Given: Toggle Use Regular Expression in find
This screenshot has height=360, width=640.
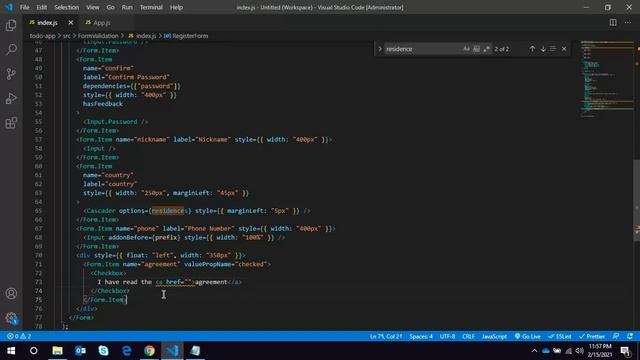Looking at the screenshot, I should click(x=486, y=49).
